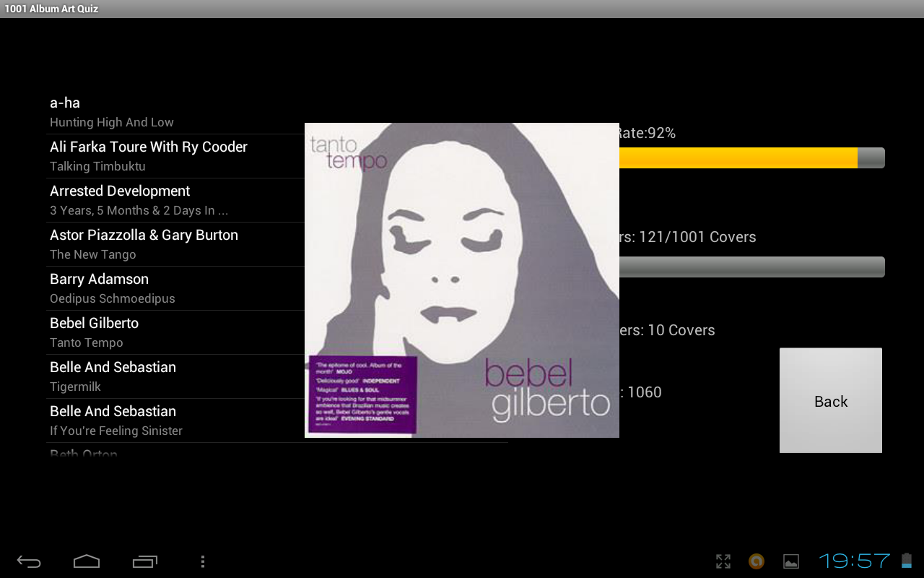
Task: Open Ali Farka Toure With Ry Cooder entry
Action: (175, 156)
